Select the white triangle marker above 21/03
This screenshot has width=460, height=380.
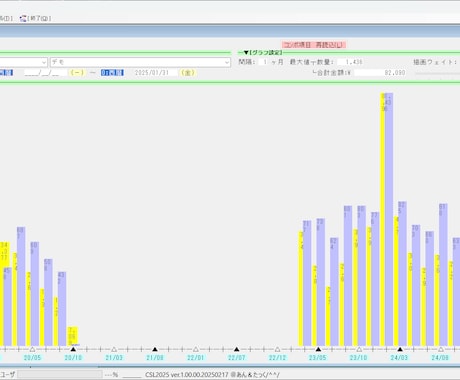(x=114, y=349)
